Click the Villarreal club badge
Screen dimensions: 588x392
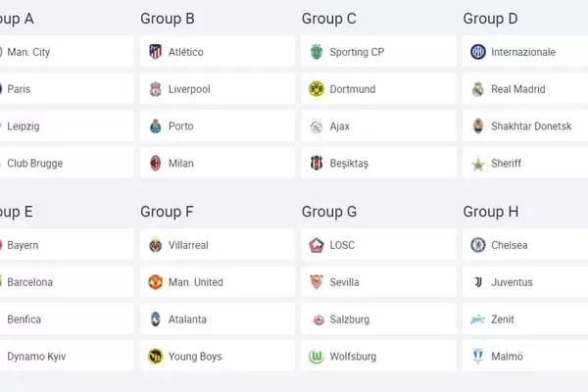(x=155, y=245)
